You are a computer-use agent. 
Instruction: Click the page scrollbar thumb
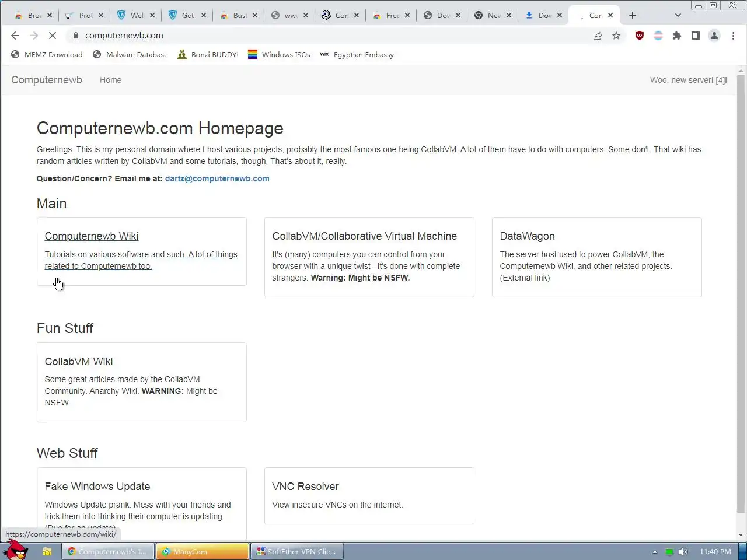tap(741, 295)
